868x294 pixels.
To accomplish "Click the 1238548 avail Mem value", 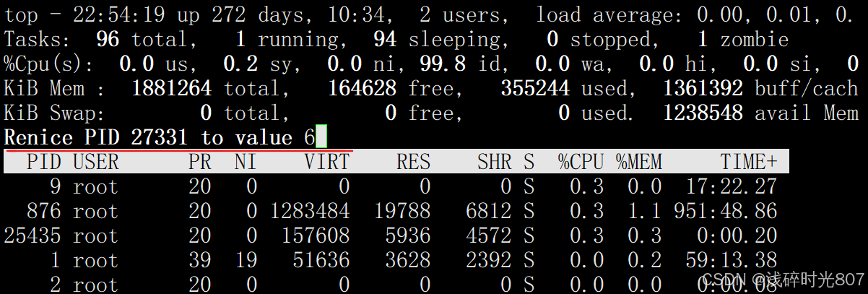I will click(703, 113).
